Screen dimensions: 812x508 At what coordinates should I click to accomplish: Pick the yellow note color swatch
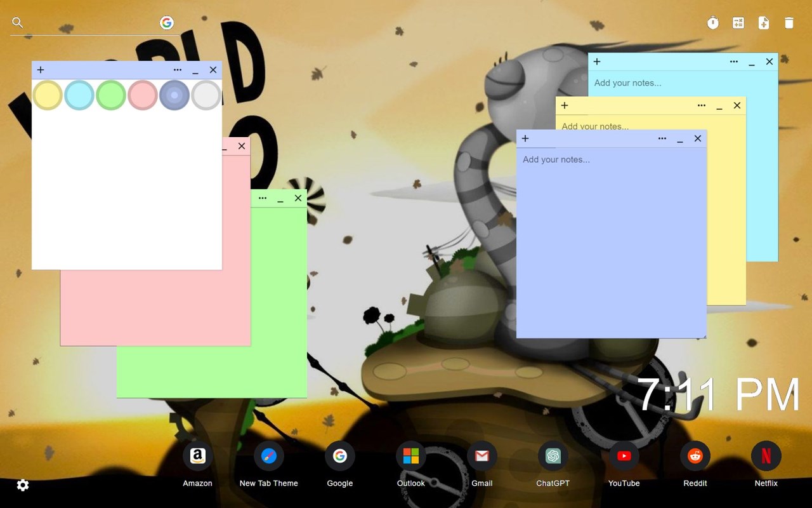pos(48,95)
